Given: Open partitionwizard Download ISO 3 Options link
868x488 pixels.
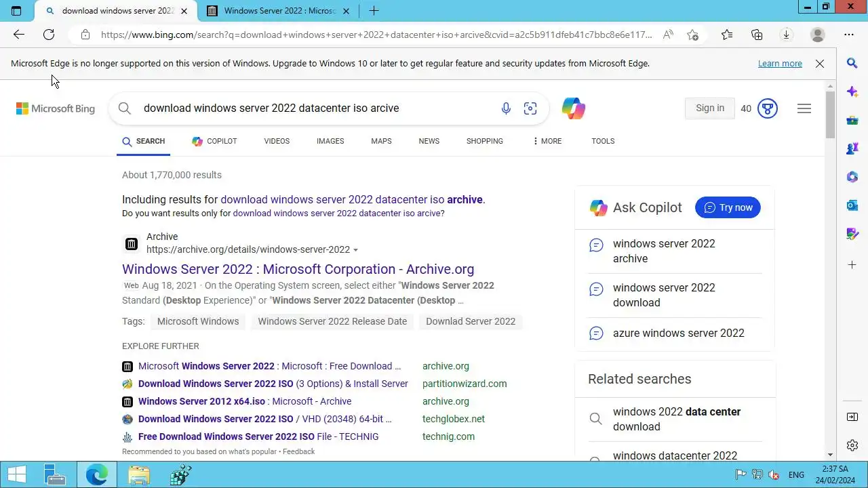Looking at the screenshot, I should point(273,384).
